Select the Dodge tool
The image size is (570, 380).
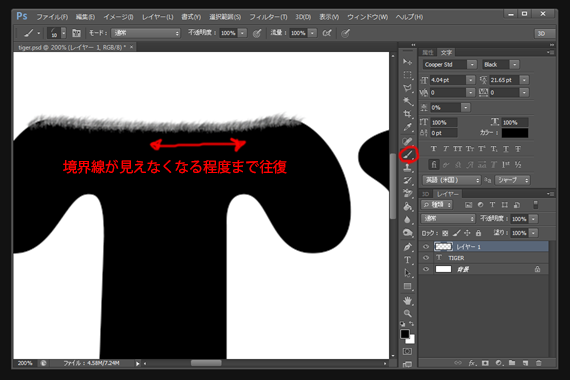point(407,233)
